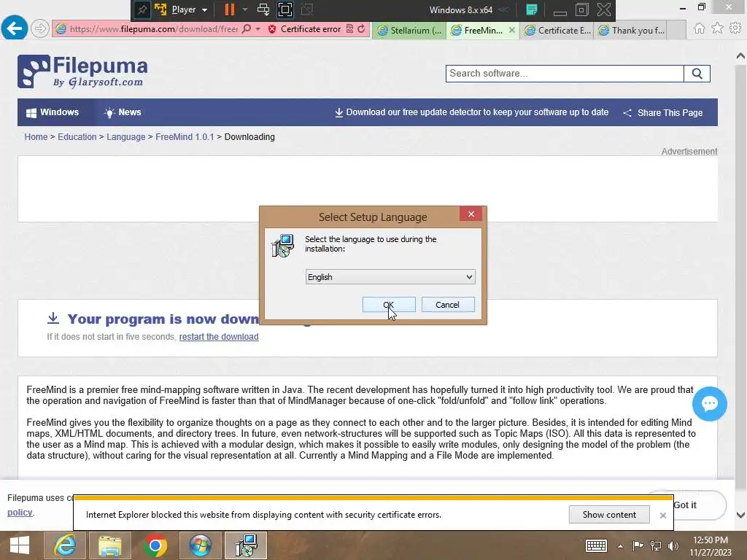This screenshot has width=747, height=560.
Task: Click the VMware pin toolbar icon
Action: tap(142, 9)
